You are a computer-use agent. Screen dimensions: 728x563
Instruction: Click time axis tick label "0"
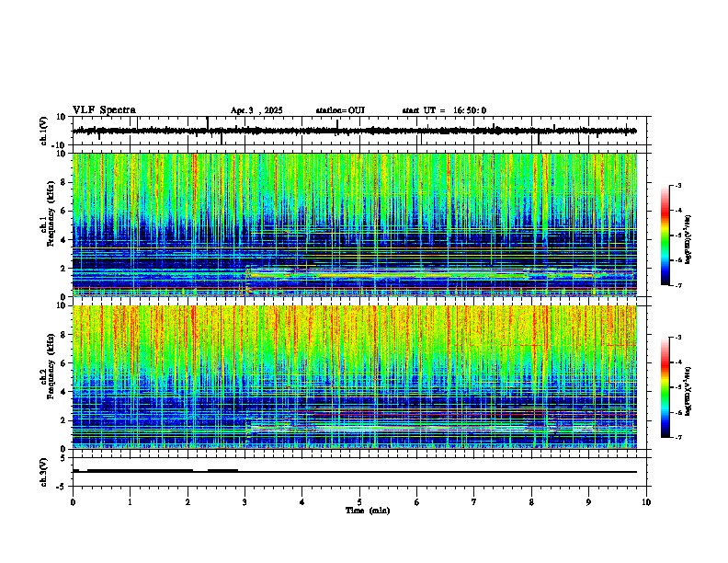pyautogui.click(x=73, y=502)
